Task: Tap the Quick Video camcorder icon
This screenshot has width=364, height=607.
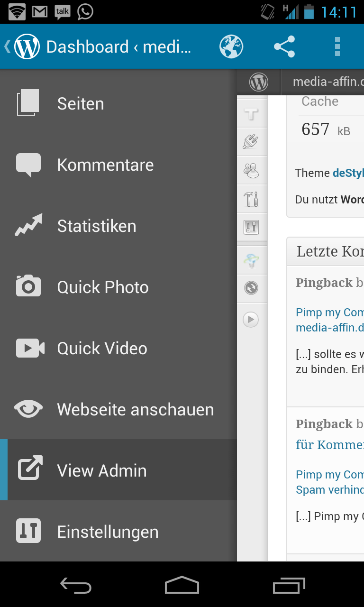Action: [30, 348]
